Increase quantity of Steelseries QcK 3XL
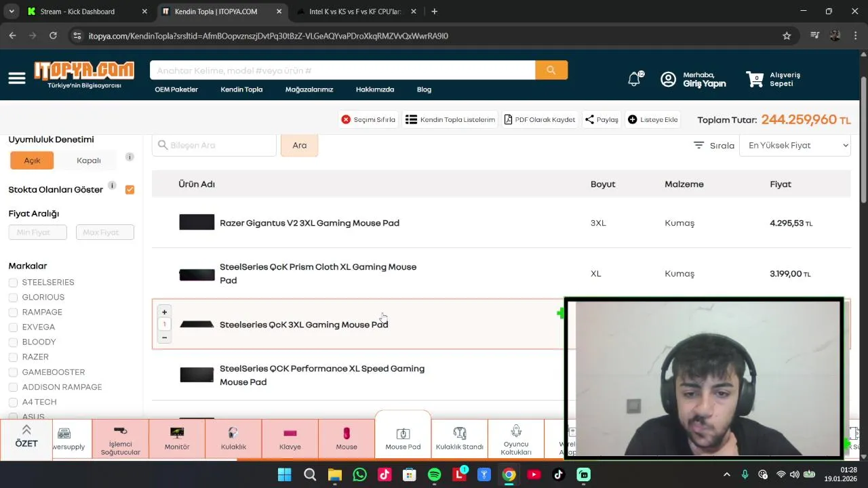This screenshot has height=488, width=868. [164, 312]
